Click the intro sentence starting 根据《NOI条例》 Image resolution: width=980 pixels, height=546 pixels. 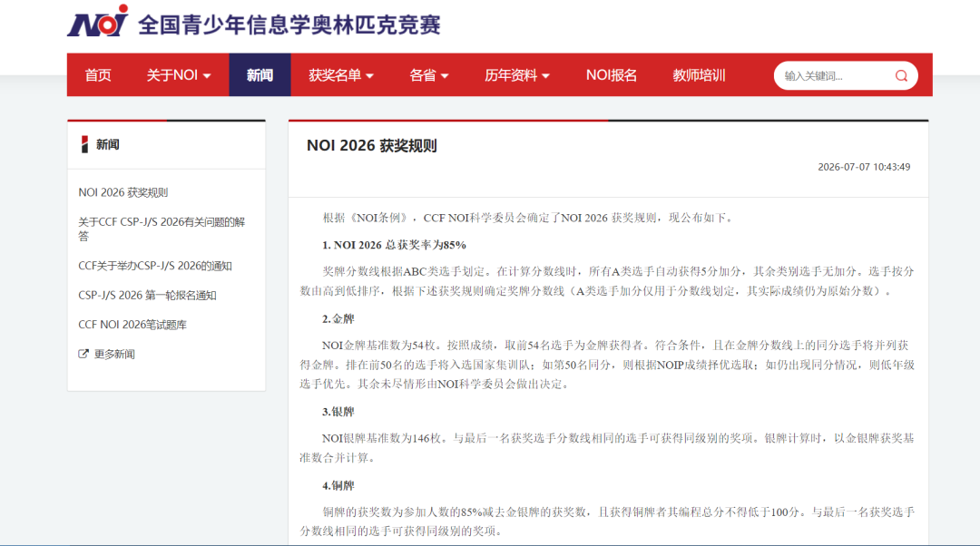[x=529, y=218]
